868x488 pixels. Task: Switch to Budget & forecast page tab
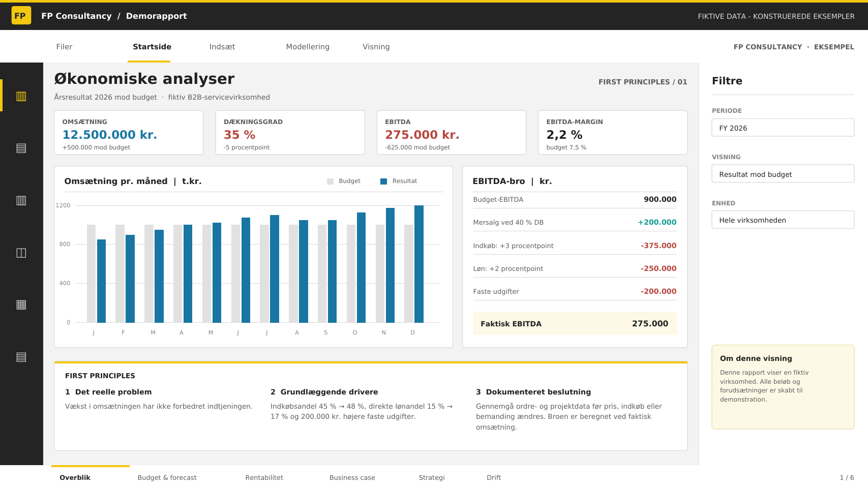coord(167,477)
